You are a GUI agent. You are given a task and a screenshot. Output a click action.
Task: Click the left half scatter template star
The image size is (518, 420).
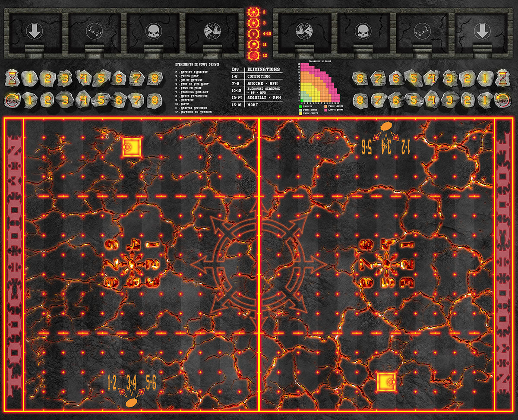132,264
